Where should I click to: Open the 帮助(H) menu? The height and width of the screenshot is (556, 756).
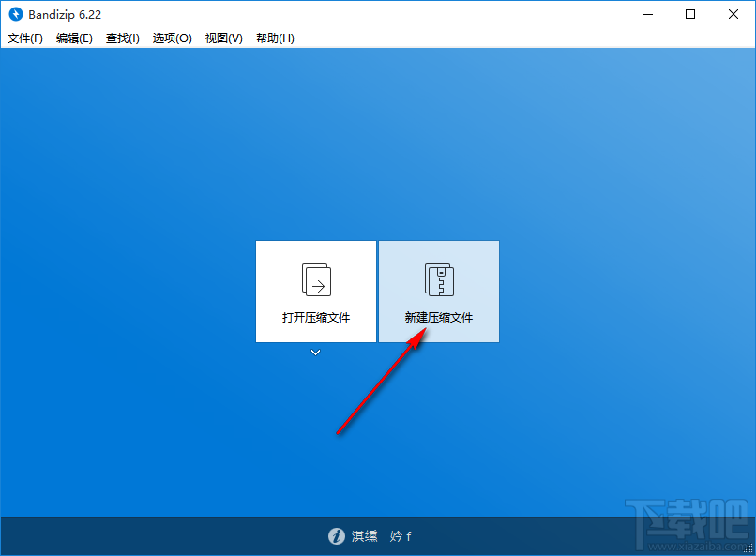(275, 38)
